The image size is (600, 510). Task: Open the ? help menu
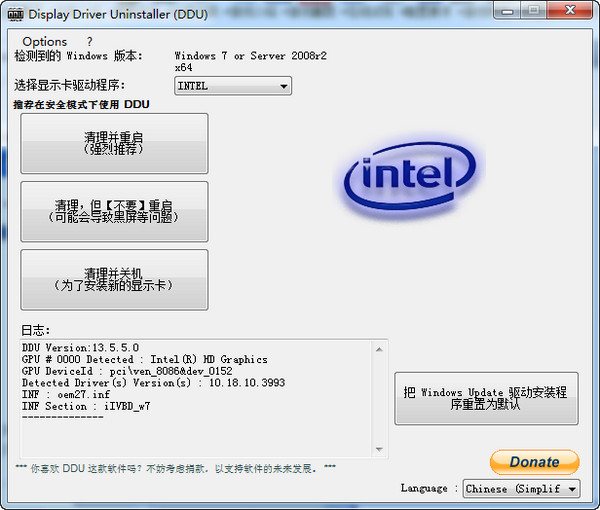[x=89, y=41]
